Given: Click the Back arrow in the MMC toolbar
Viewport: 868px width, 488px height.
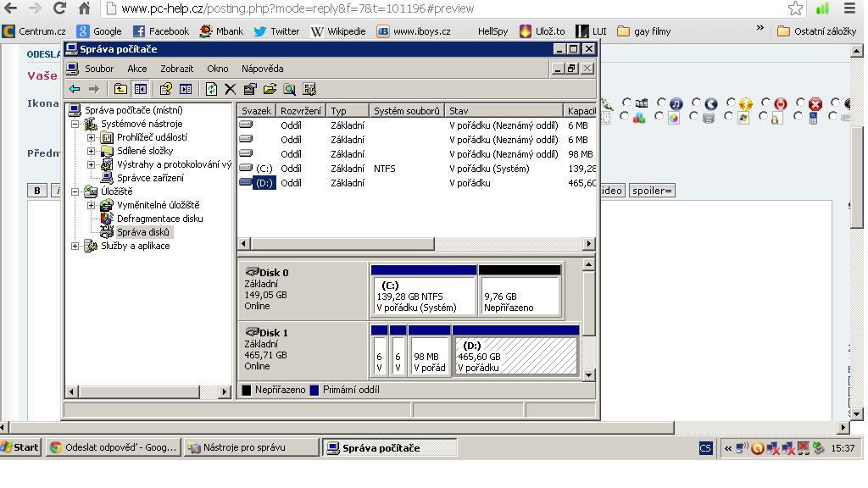Looking at the screenshot, I should 75,89.
